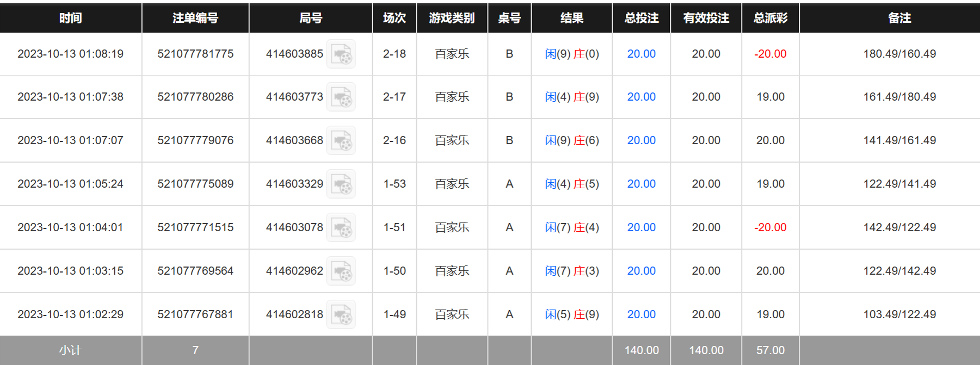This screenshot has width=980, height=365.
Task: Click subtotal payout 57.00
Action: [771, 350]
